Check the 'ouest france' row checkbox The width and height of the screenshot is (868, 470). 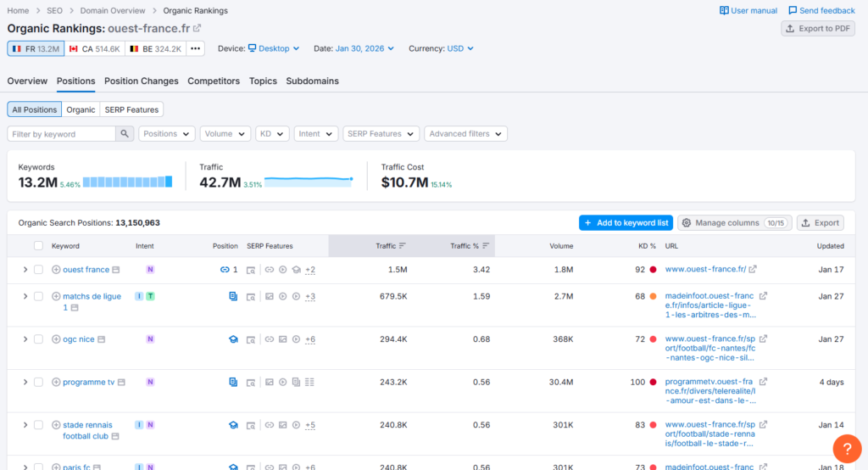pos(38,270)
